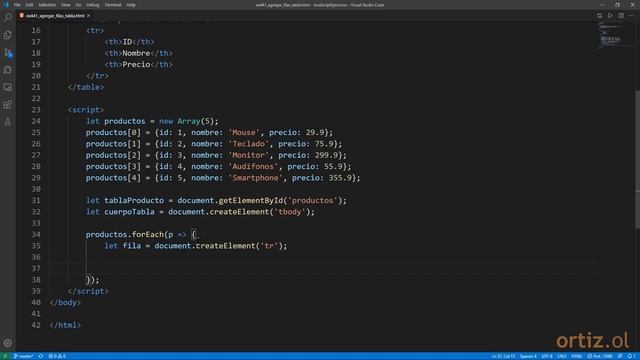Open the File menu
640x360 pixels.
tap(17, 5)
